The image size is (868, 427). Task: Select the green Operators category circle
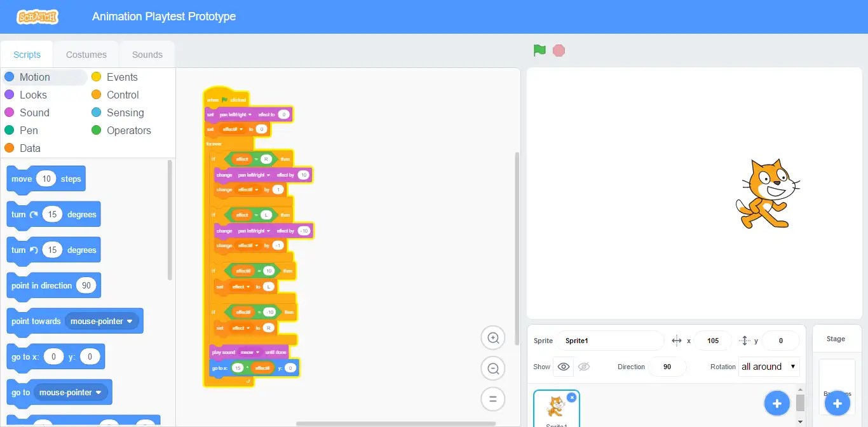click(x=96, y=130)
